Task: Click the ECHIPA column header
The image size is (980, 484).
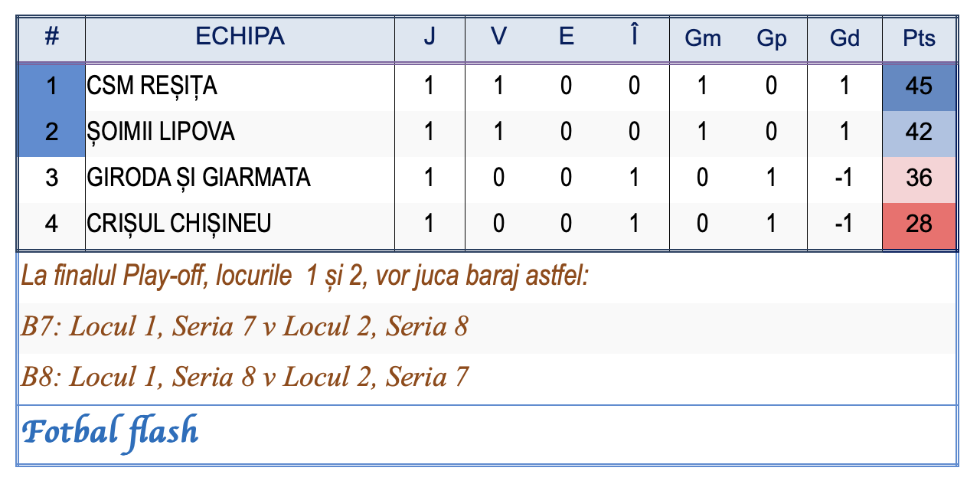Action: (x=240, y=37)
